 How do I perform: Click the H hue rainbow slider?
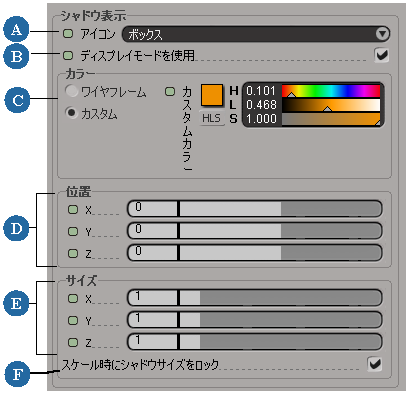tap(331, 91)
